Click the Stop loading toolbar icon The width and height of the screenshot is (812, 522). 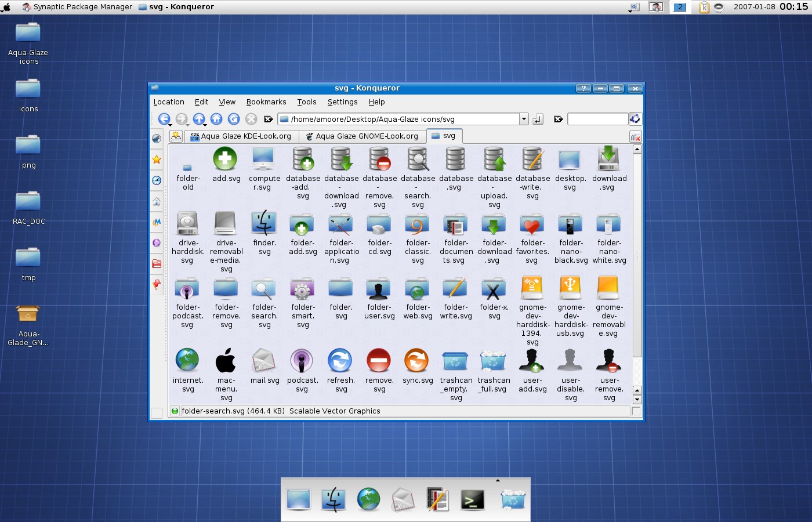[251, 118]
